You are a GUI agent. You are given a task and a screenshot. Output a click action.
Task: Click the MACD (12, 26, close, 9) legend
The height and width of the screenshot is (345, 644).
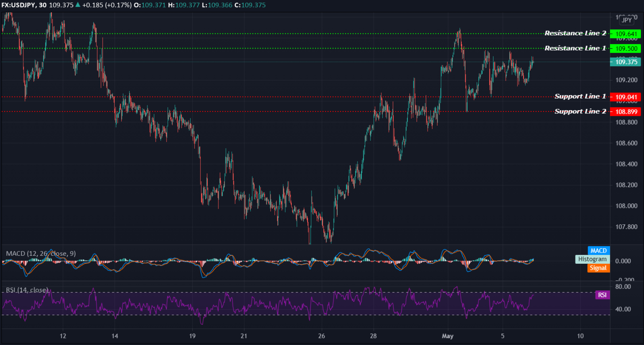(41, 253)
